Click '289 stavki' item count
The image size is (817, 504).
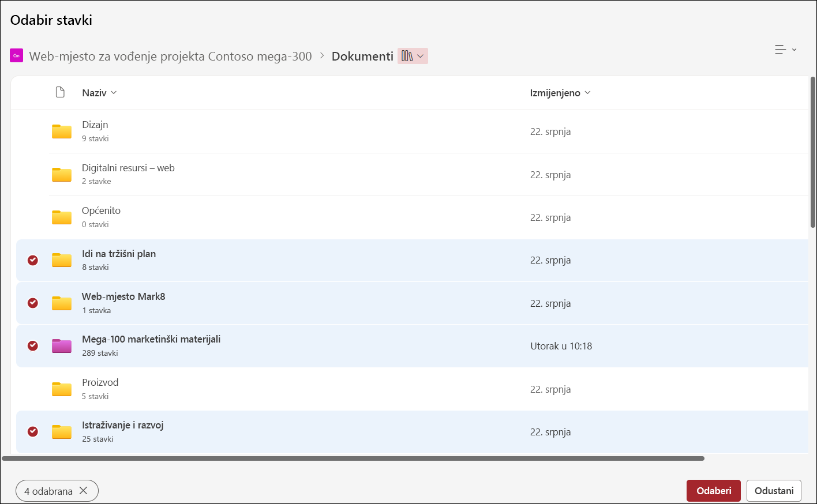100,353
